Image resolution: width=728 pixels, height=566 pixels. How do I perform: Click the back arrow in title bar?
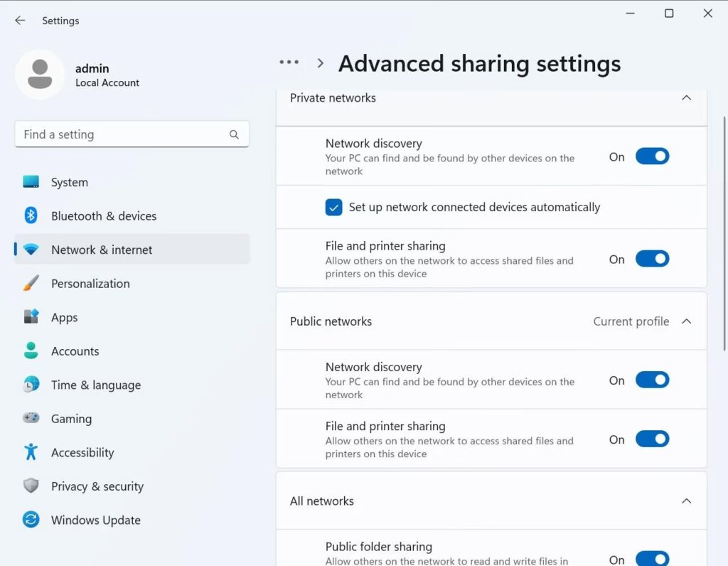coord(20,21)
